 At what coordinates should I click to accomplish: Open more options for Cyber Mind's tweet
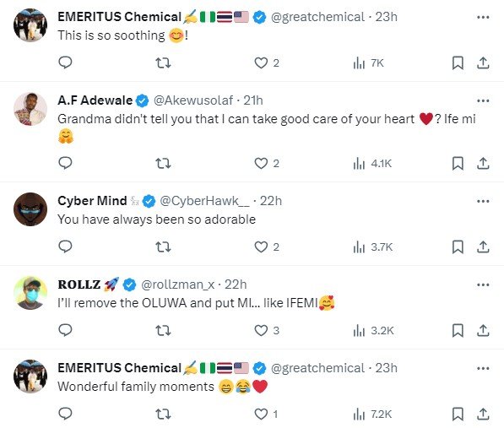click(483, 201)
